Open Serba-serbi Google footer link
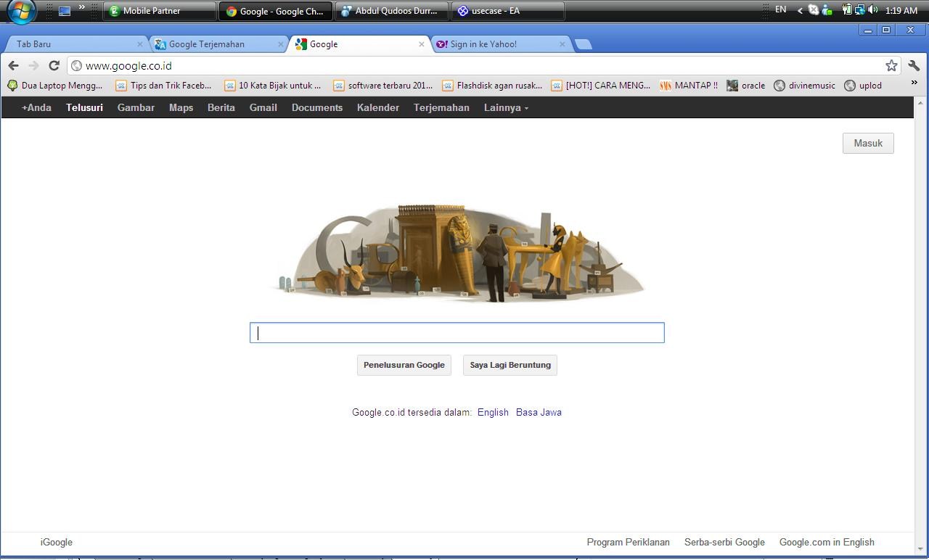The image size is (929, 560). click(x=724, y=542)
